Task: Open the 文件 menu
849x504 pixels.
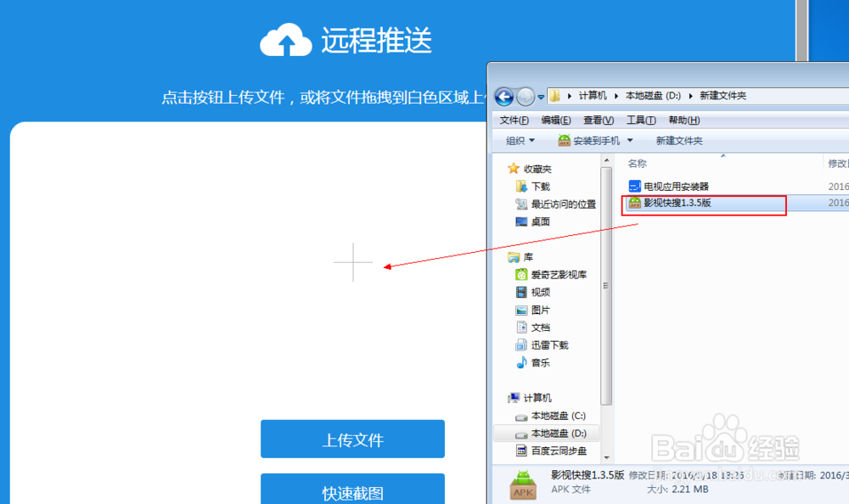Action: 514,120
